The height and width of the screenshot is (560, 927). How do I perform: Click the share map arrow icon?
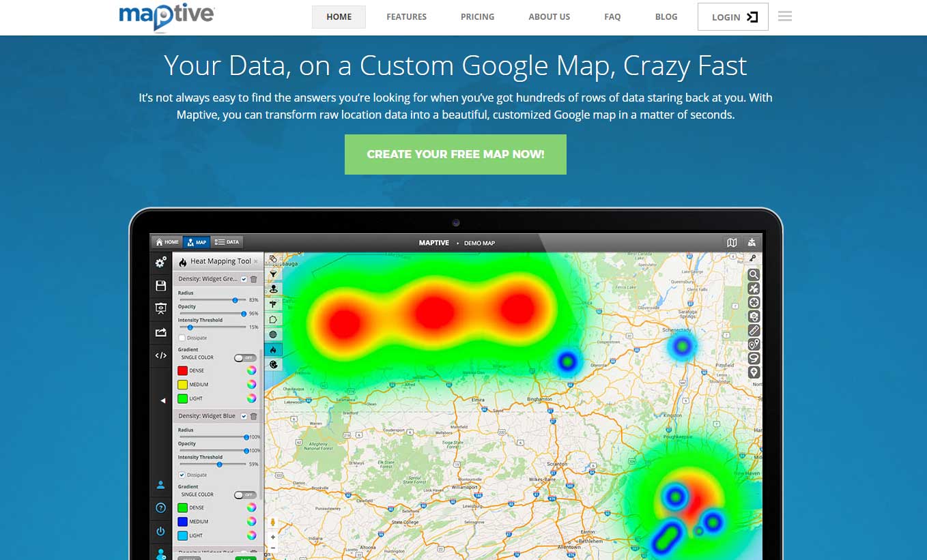161,332
